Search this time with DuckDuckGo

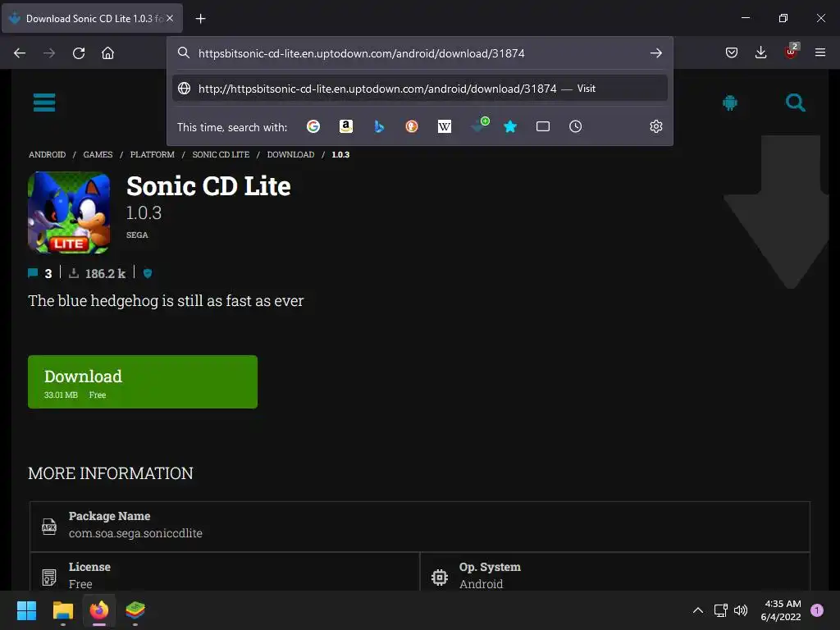pos(412,126)
